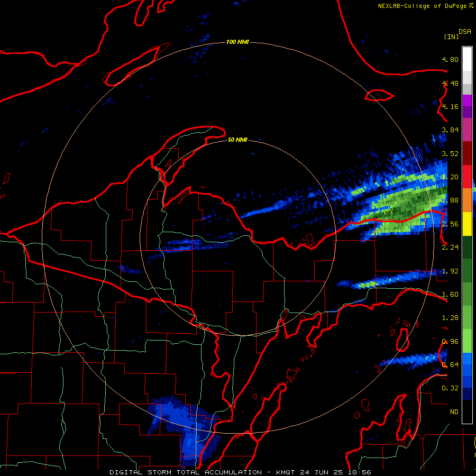The image size is (476, 476).
Task: Click the DSA product label above the legend
Action: tap(465, 32)
